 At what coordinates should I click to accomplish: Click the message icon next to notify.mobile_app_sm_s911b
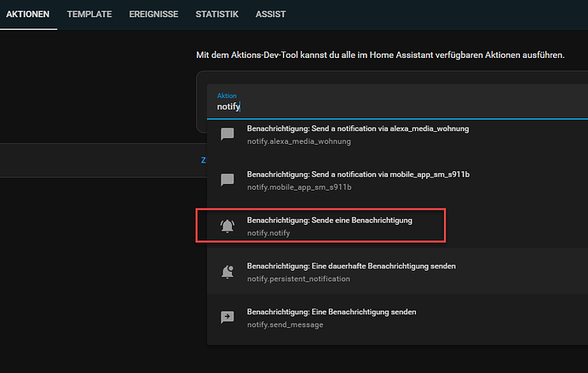pos(228,180)
